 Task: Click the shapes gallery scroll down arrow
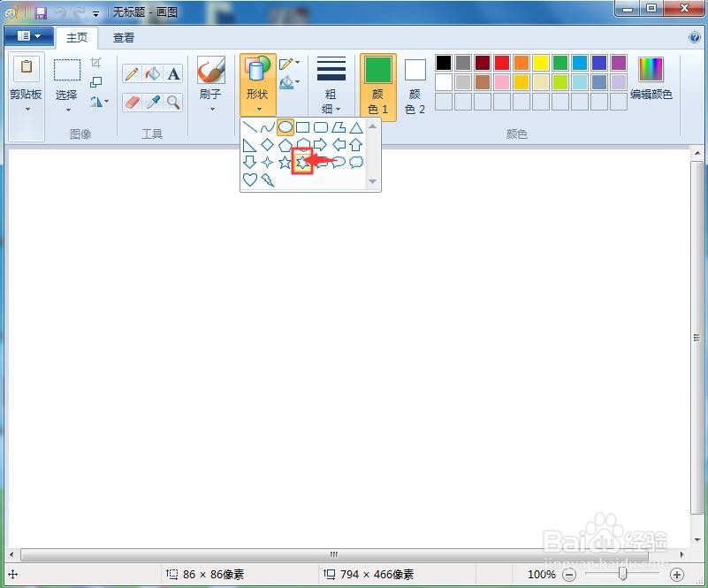(x=372, y=181)
